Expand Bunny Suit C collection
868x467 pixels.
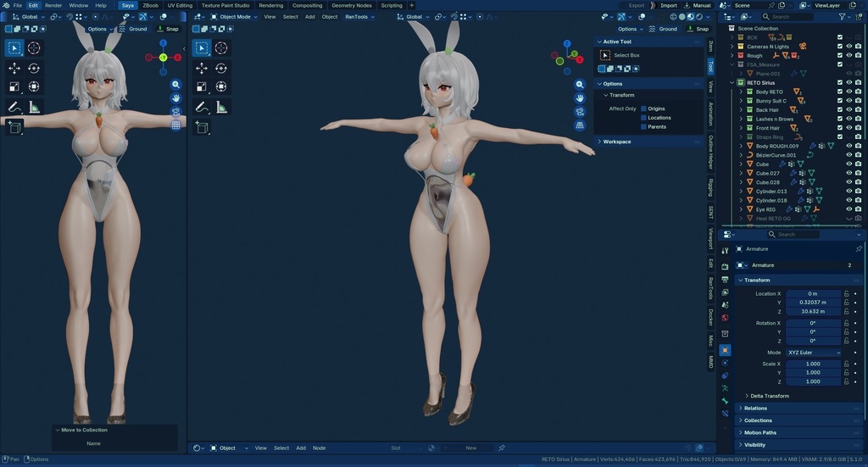click(741, 101)
